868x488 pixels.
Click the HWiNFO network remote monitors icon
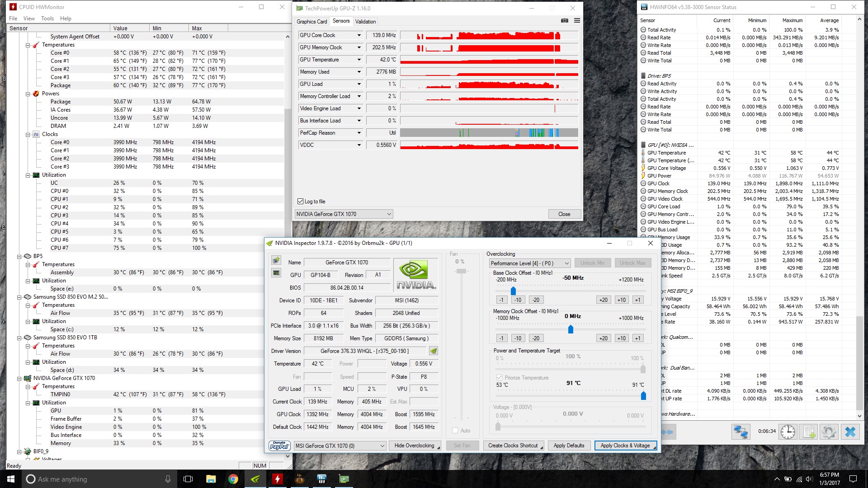pos(741,432)
